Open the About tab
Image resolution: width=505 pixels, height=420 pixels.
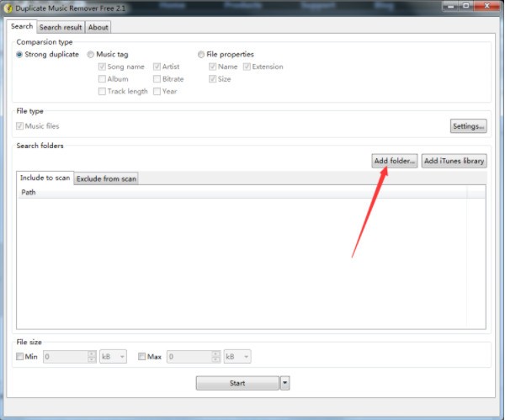click(x=98, y=28)
